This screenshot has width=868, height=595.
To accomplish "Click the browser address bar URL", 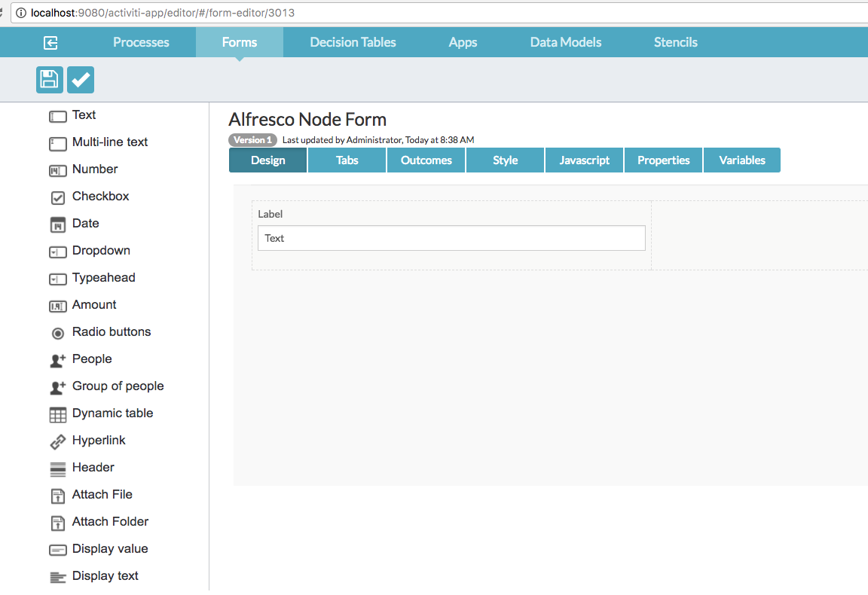I will tap(163, 13).
